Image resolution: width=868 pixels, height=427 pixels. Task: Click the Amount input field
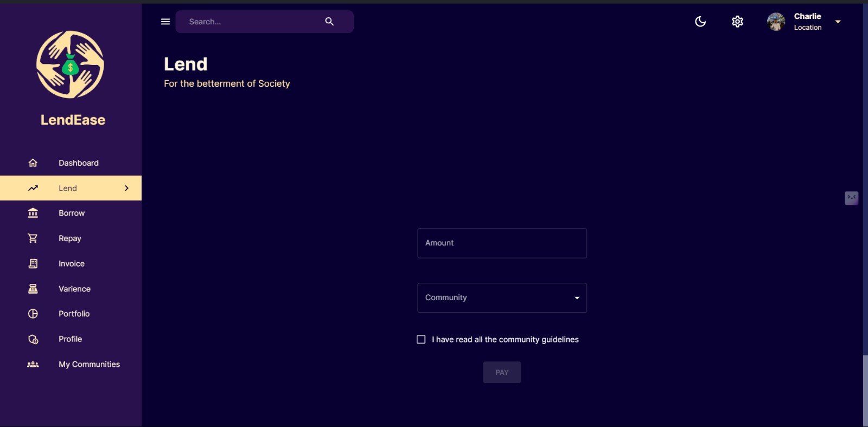coord(502,243)
